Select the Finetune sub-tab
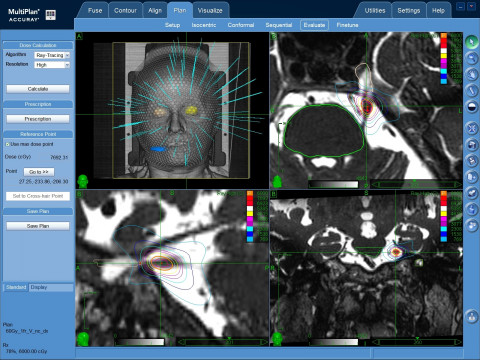The width and height of the screenshot is (480, 360). pos(347,25)
